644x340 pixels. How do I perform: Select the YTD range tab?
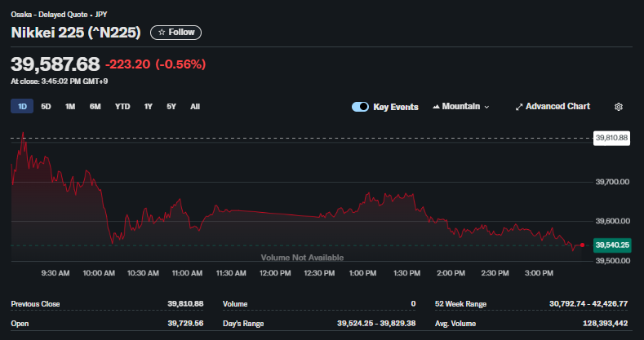point(122,107)
